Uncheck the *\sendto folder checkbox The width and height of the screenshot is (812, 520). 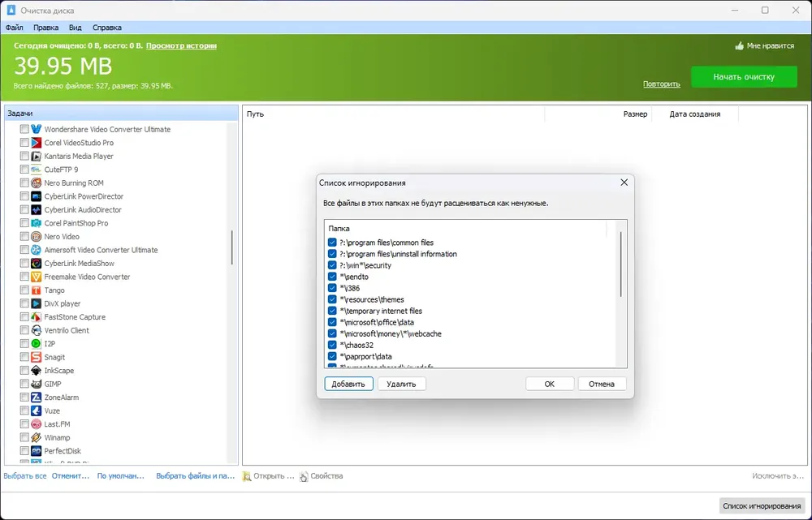tap(332, 277)
